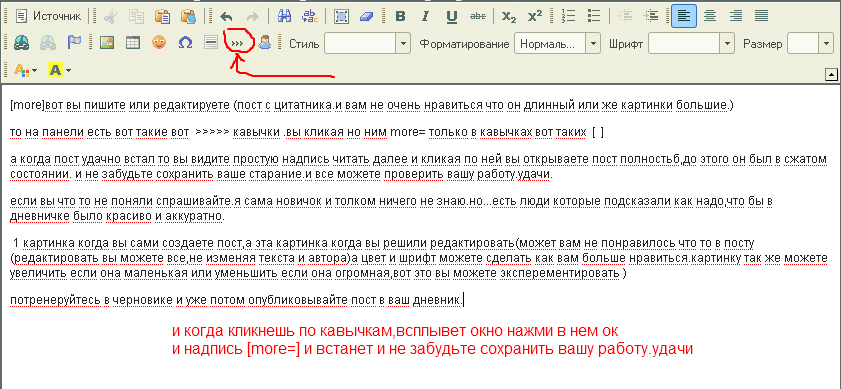Decrease indent with the outdent icon
The width and height of the screenshot is (841, 389).
(x=625, y=16)
